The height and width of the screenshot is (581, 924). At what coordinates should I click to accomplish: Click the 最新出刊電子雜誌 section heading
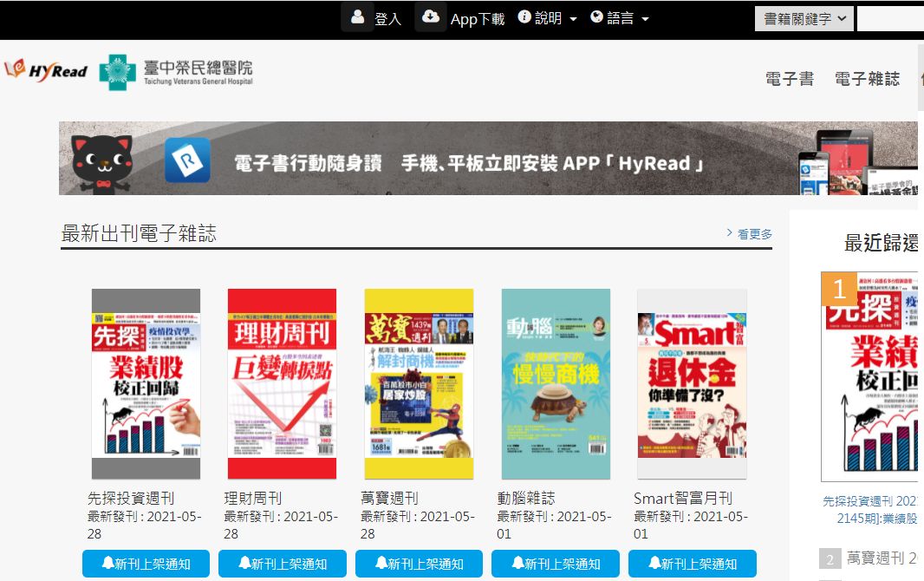[139, 233]
